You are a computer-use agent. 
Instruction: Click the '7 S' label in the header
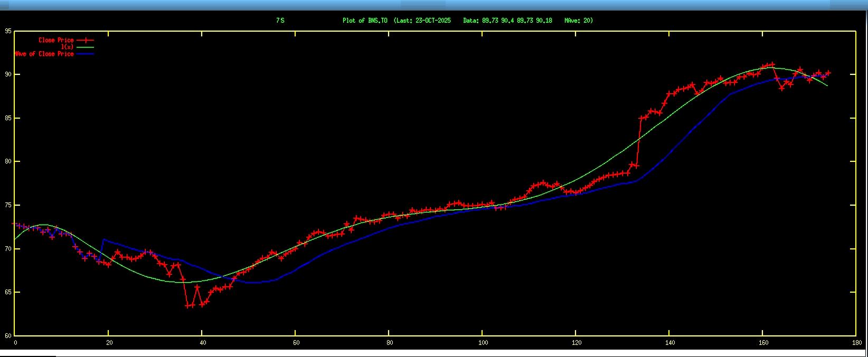280,21
